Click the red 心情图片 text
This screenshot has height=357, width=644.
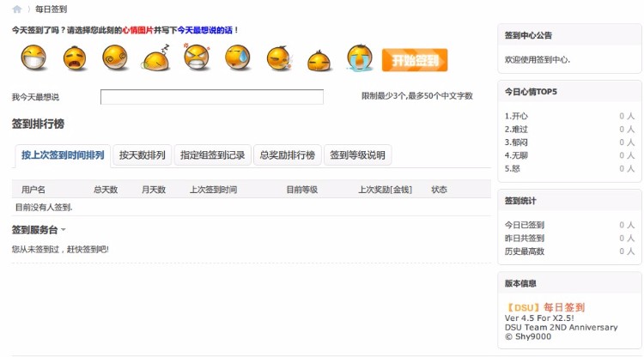[137, 30]
